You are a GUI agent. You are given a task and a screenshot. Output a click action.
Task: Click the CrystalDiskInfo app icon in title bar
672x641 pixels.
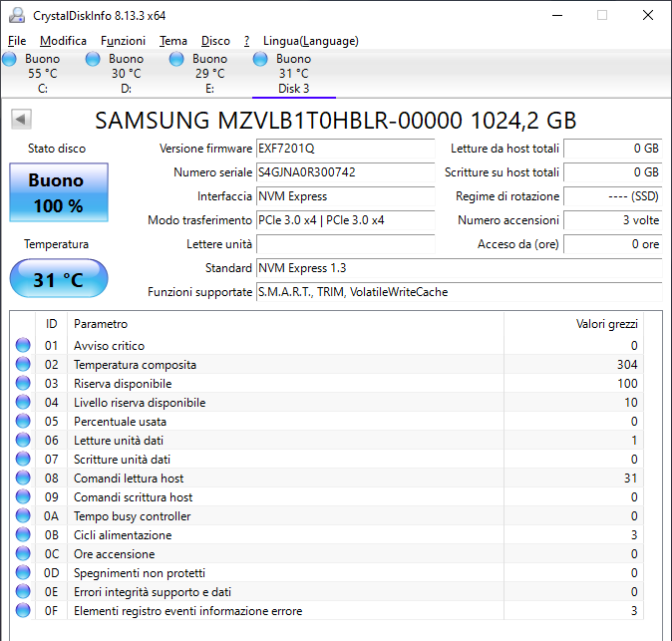(x=18, y=15)
